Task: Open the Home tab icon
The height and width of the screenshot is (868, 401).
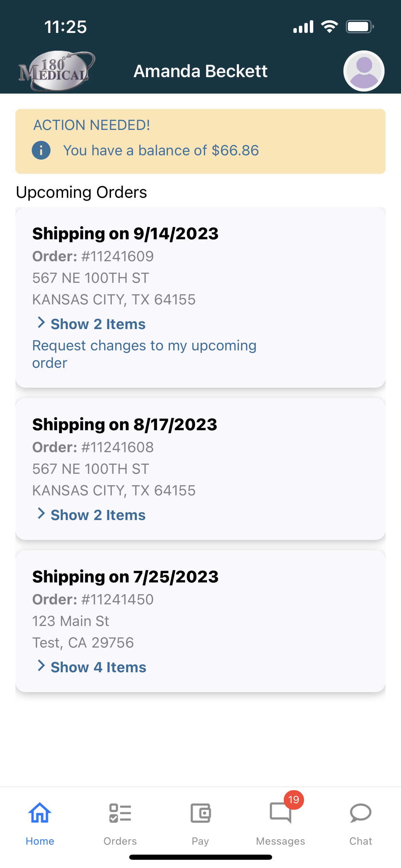Action: (x=40, y=812)
